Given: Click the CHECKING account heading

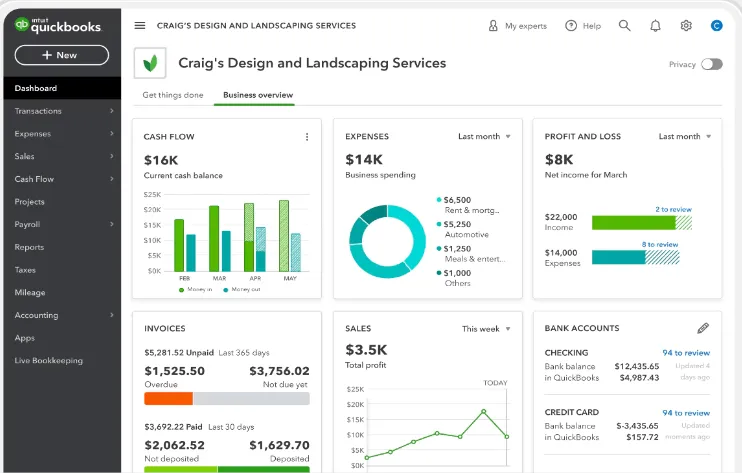Looking at the screenshot, I should tap(566, 352).
